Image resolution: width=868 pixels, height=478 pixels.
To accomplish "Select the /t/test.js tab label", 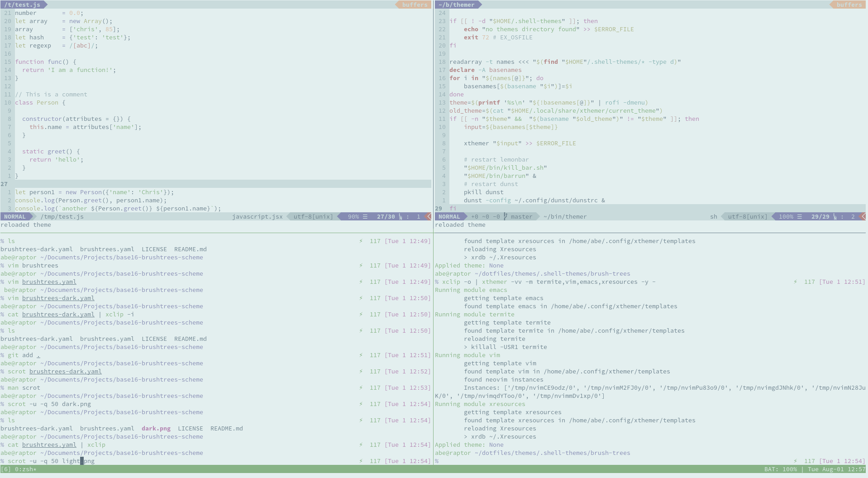I will click(22, 5).
